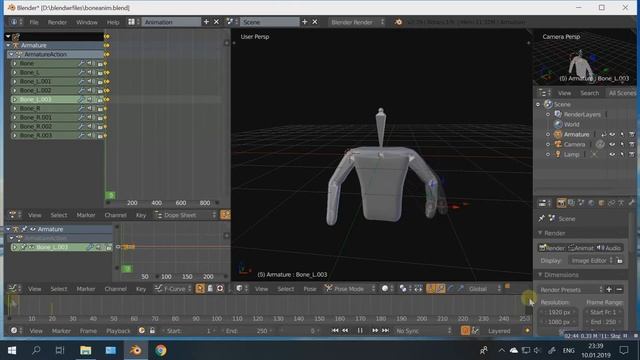Toggle Armature visibility eye in outliner
The image size is (640, 360).
(612, 134)
